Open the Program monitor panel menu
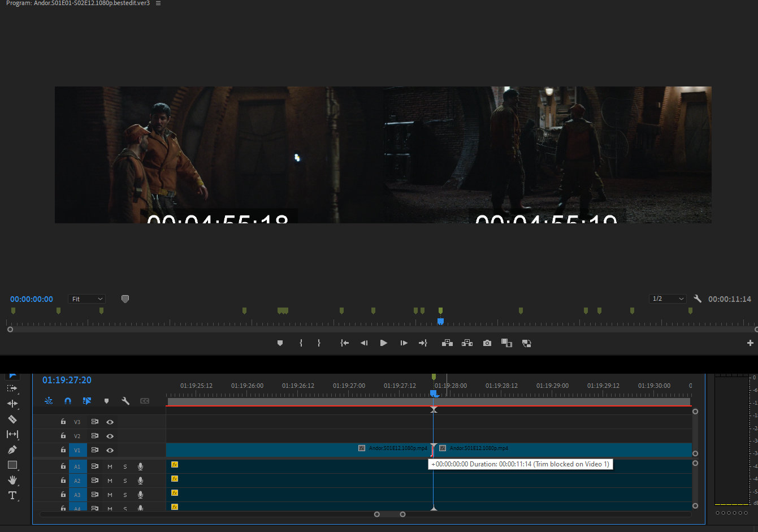Image resolution: width=758 pixels, height=532 pixels. pyautogui.click(x=158, y=3)
